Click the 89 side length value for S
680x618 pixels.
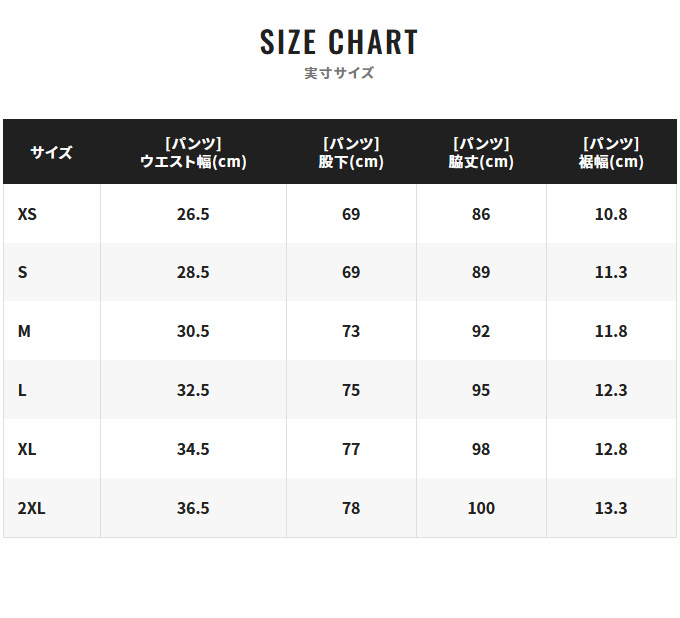point(481,272)
